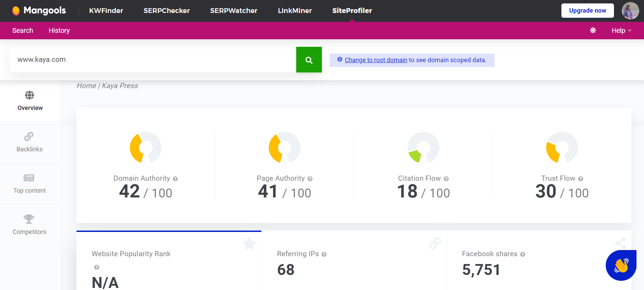Open Competitors in the sidebar

pyautogui.click(x=30, y=225)
